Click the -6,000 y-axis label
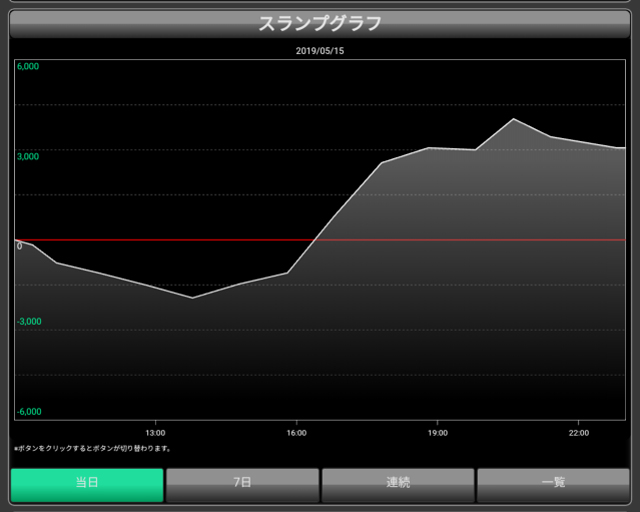This screenshot has width=640, height=512. 28,411
